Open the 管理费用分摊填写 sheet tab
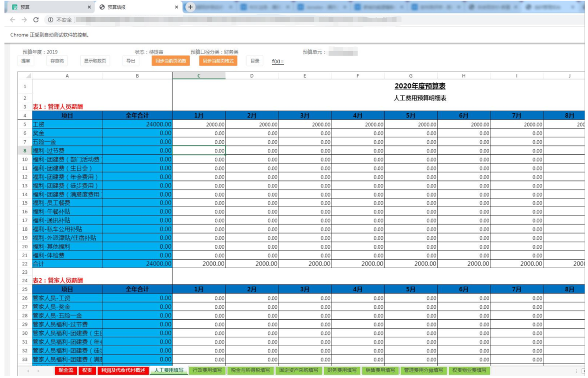Image resolution: width=588 pixels, height=378 pixels. click(423, 370)
